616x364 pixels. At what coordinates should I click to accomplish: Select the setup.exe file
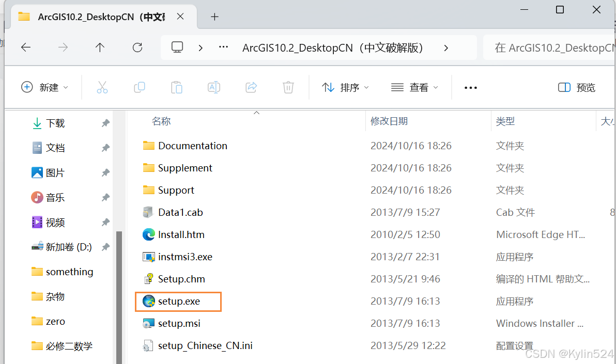[x=178, y=302]
